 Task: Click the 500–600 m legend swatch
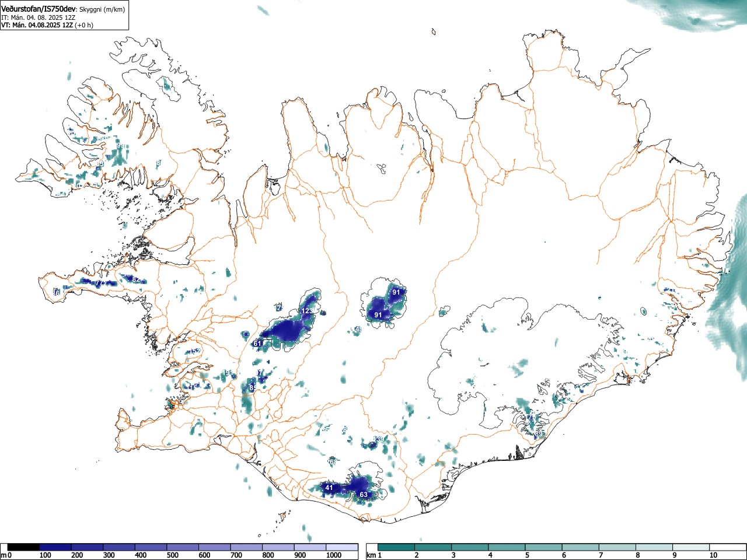coord(183,547)
